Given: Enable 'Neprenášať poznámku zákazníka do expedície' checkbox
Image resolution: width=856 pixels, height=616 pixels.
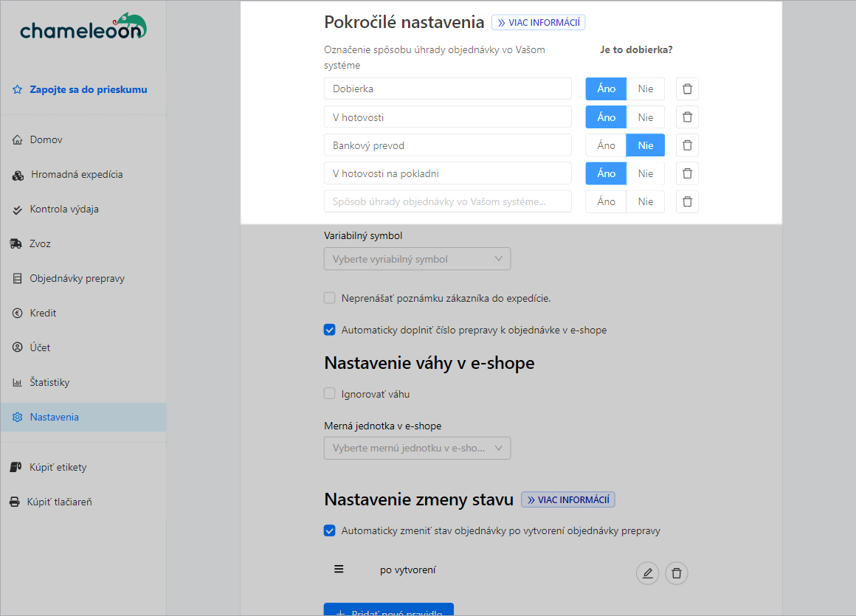Looking at the screenshot, I should 330,298.
